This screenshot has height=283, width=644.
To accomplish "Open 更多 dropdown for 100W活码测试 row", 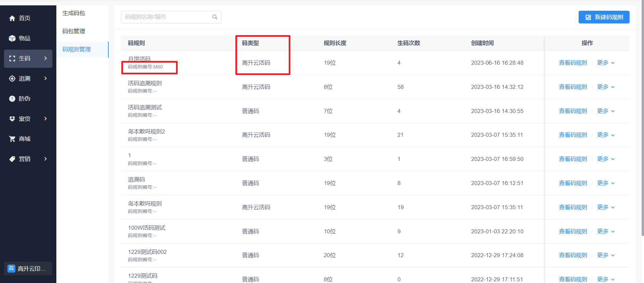I will tap(606, 231).
